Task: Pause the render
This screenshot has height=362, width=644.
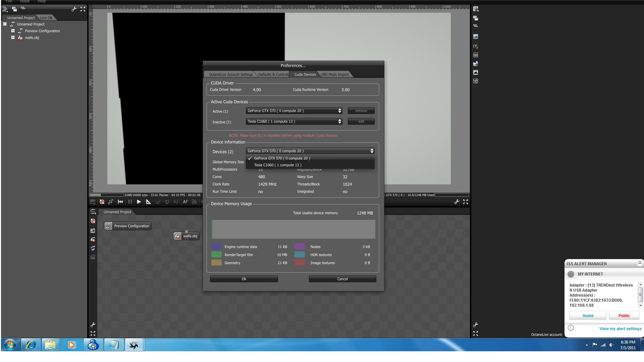Action: (x=130, y=202)
